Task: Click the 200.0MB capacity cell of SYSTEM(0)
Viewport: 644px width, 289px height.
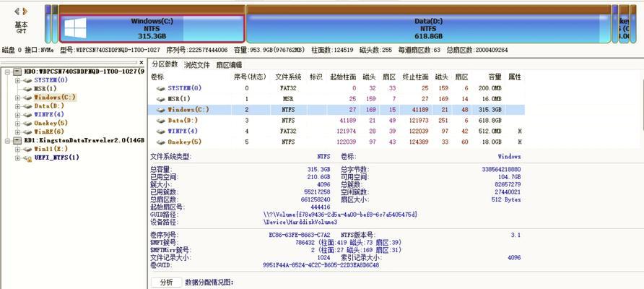Action: point(490,88)
